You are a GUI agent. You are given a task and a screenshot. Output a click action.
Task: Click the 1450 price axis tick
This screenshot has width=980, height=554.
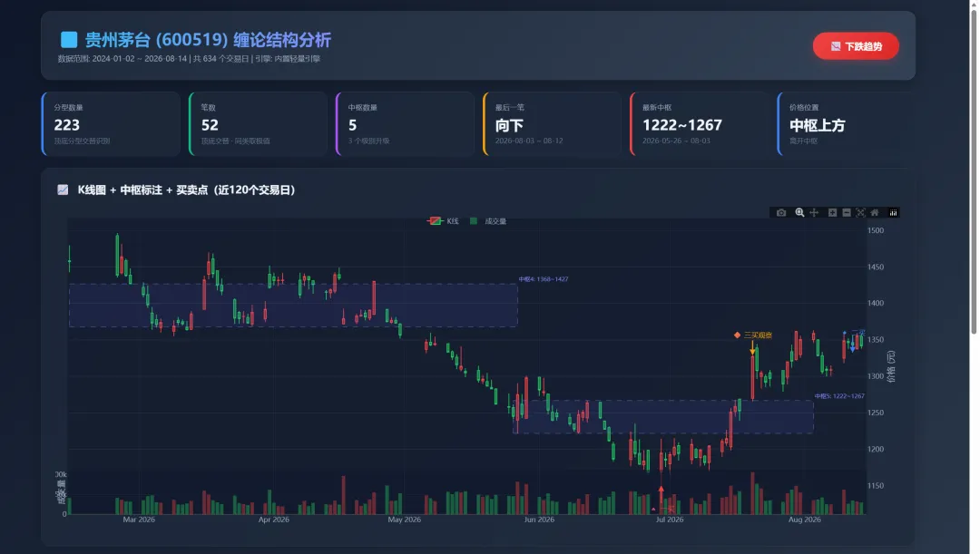pyautogui.click(x=876, y=267)
